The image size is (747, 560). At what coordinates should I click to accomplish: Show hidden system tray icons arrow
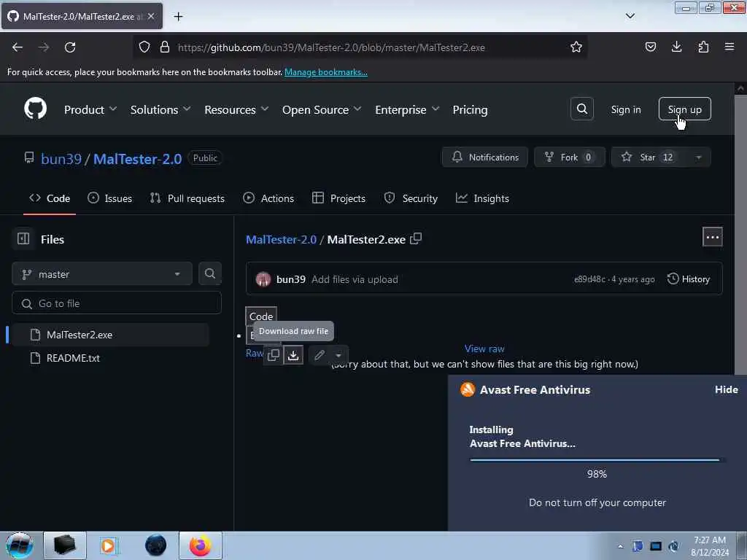click(620, 546)
